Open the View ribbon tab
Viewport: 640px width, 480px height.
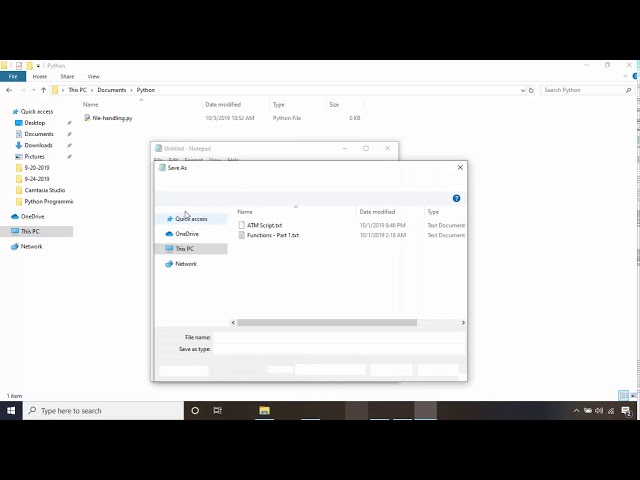point(93,76)
